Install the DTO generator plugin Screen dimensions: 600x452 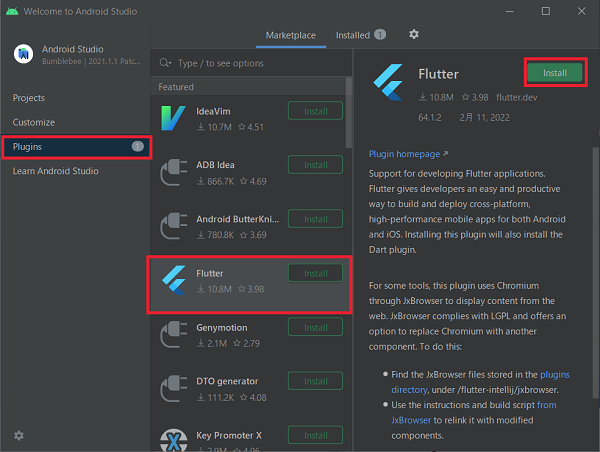pos(315,381)
